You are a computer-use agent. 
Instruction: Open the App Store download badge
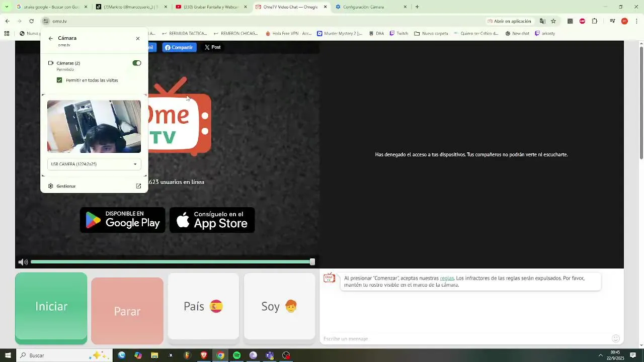(212, 220)
